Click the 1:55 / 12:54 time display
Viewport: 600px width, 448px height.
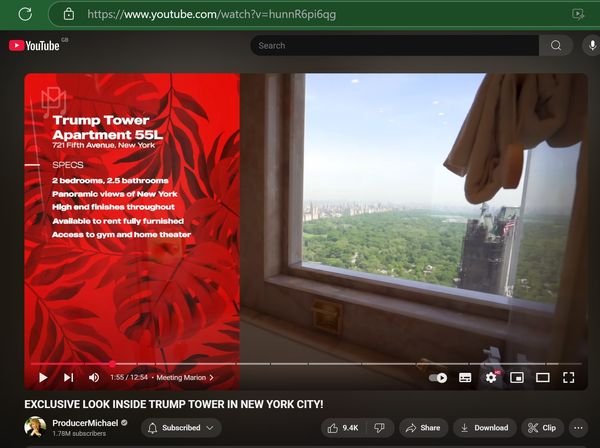point(129,378)
